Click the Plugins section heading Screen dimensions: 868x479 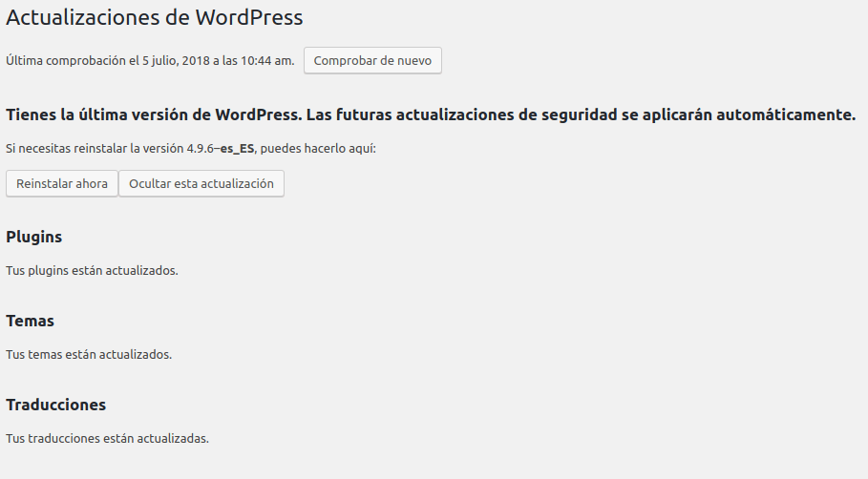click(x=33, y=237)
